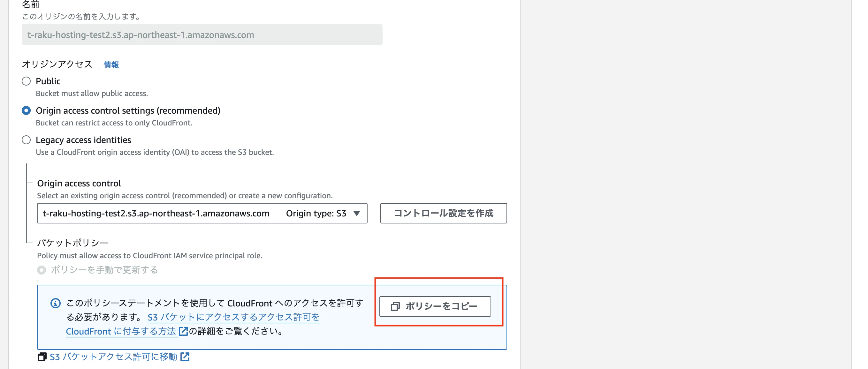Select the Public origin access option

(26, 81)
